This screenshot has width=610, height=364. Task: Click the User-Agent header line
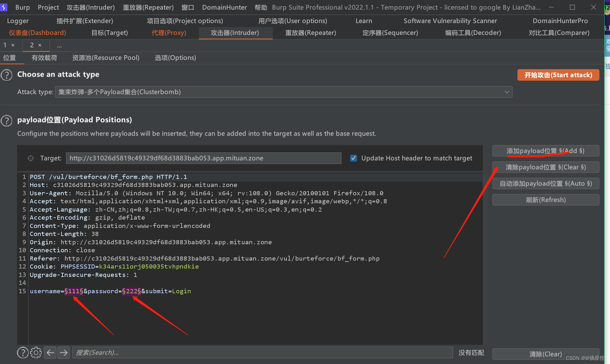click(206, 193)
